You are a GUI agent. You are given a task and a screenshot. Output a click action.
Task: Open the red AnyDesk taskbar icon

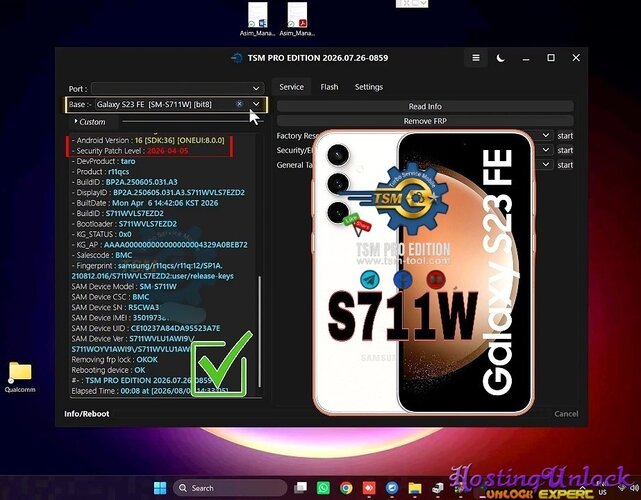click(x=369, y=488)
